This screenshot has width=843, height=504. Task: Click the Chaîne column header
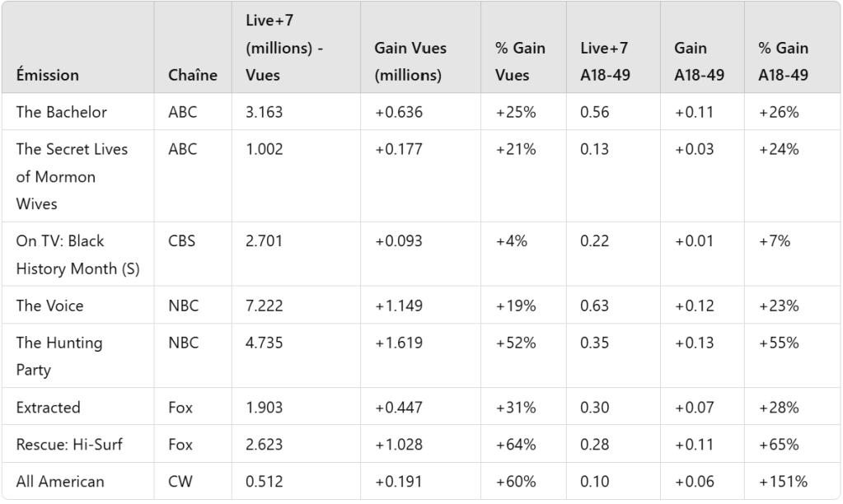(193, 75)
